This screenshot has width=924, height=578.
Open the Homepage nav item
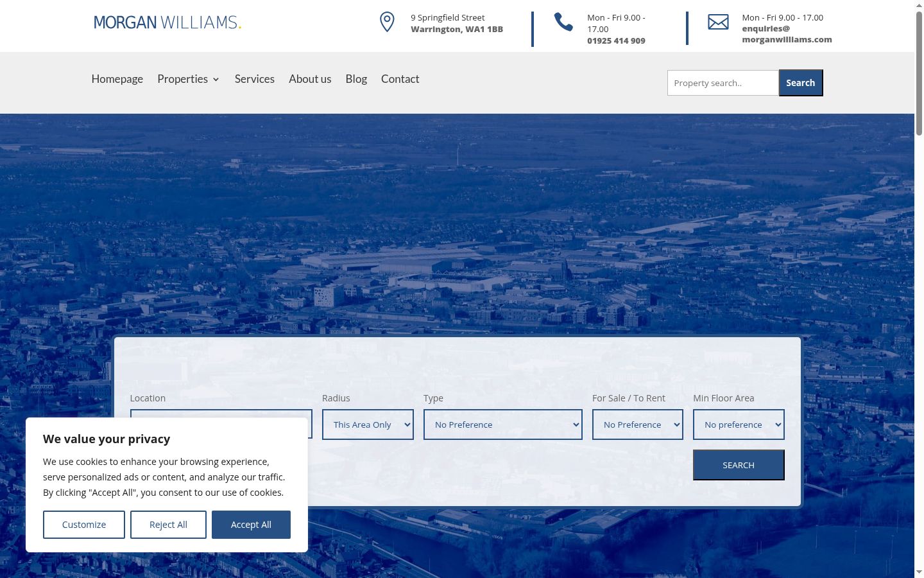click(x=117, y=79)
